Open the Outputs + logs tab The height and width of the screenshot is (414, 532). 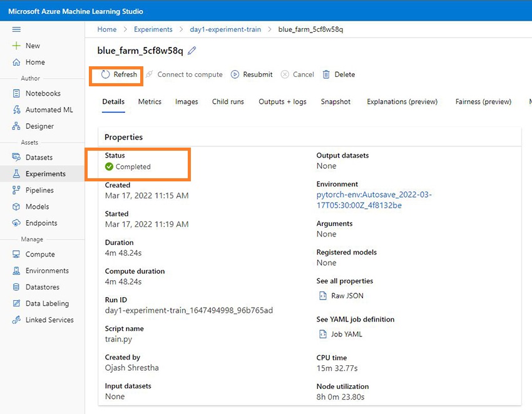click(x=282, y=102)
